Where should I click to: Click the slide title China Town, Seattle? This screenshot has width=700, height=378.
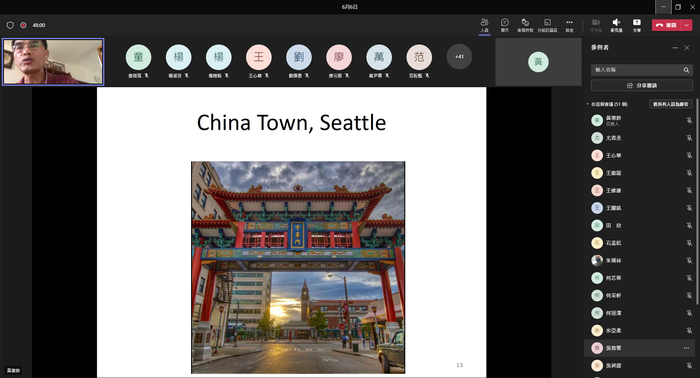292,123
